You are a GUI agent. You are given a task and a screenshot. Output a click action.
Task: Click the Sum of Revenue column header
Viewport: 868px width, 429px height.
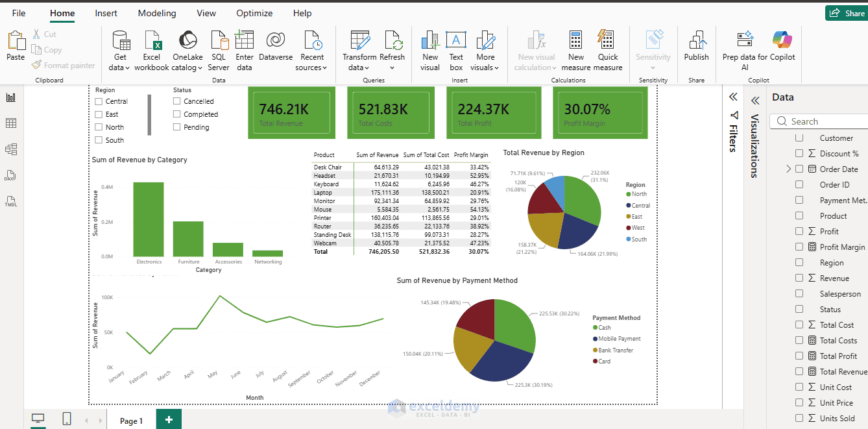click(x=378, y=155)
